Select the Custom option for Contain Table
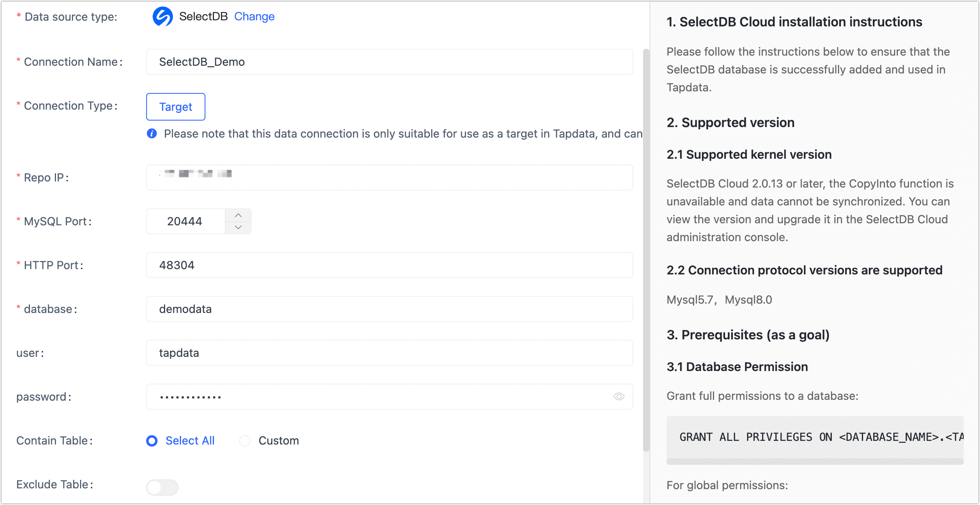The height and width of the screenshot is (505, 980). [x=245, y=440]
